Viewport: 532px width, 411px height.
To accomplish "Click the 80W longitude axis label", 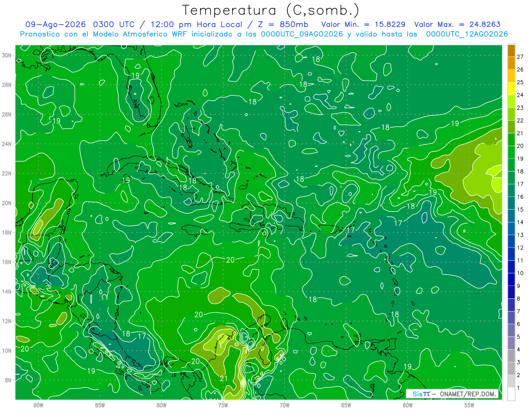I will 161,405.
